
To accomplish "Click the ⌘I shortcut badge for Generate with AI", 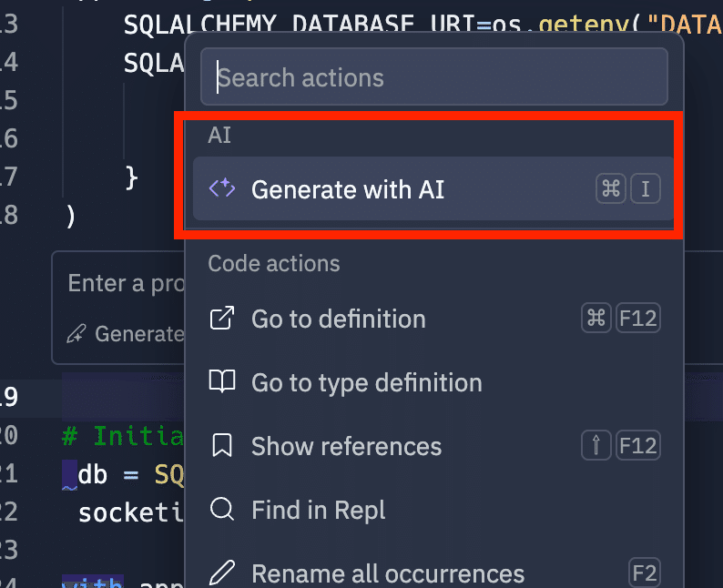I will click(627, 189).
